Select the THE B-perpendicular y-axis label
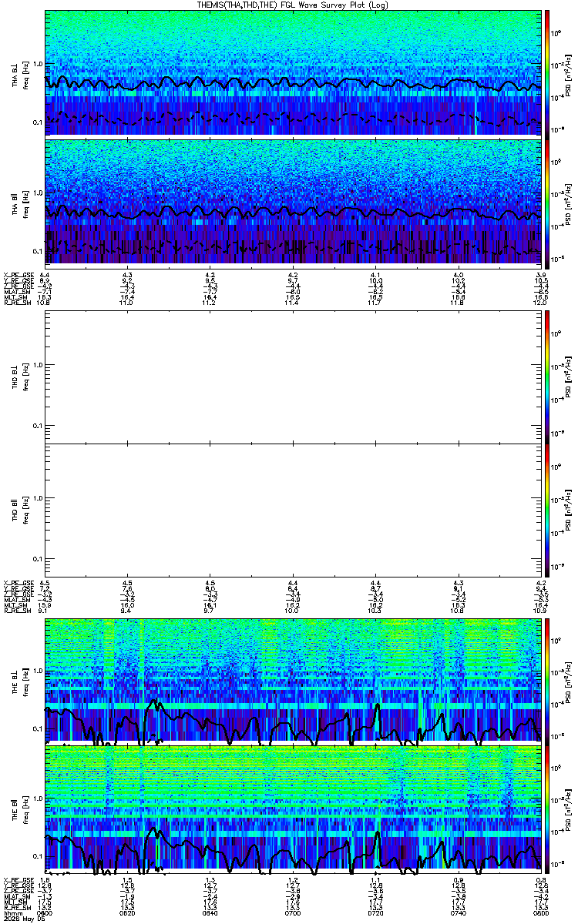 (15, 681)
